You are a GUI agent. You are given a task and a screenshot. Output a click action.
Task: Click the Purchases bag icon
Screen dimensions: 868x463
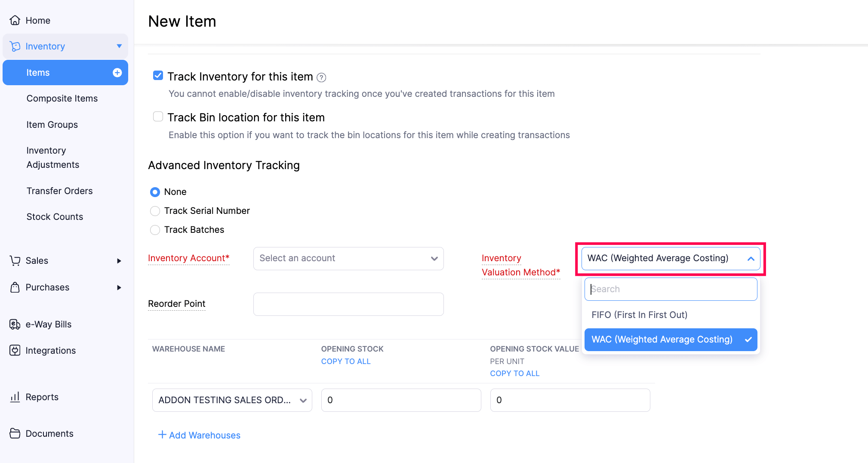(15, 287)
